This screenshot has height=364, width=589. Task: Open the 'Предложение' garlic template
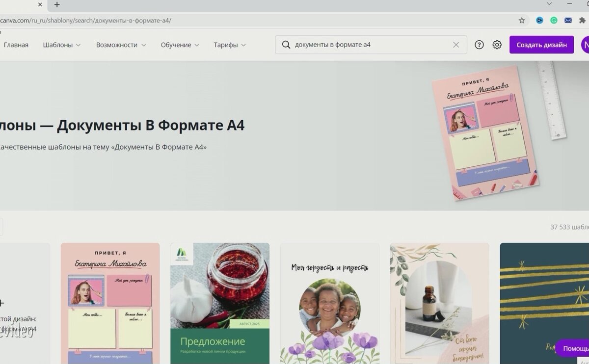pyautogui.click(x=220, y=303)
